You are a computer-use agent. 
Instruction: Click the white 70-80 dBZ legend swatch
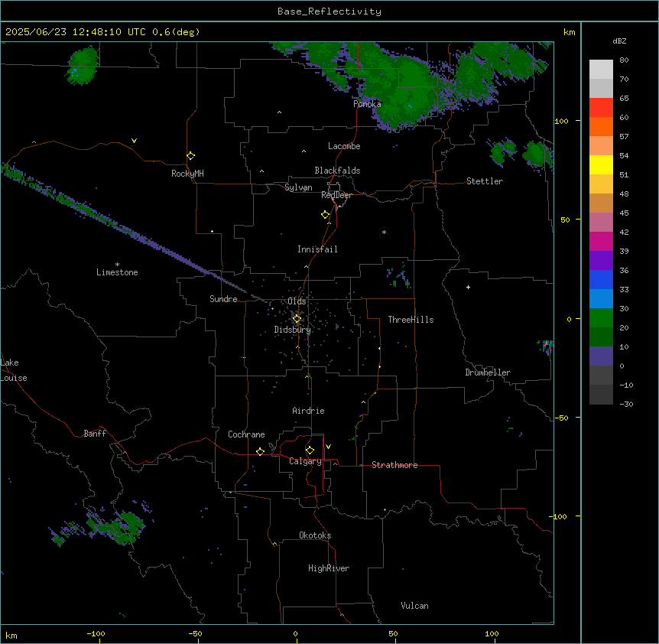click(x=601, y=70)
